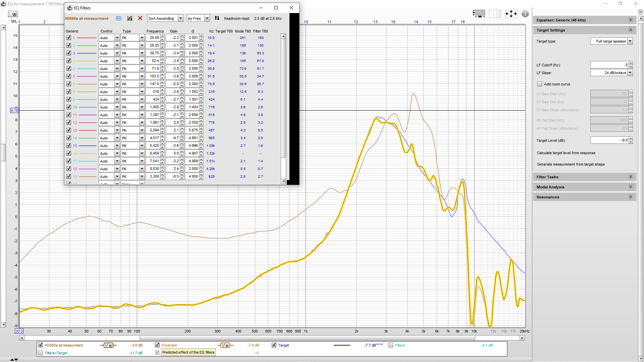Image resolution: width=644 pixels, height=362 pixels.
Task: Click Generate measurement from target shape
Action: [571, 165]
